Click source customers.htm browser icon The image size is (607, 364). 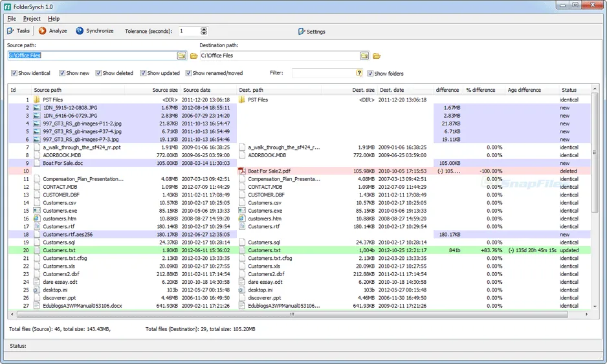coord(37,219)
